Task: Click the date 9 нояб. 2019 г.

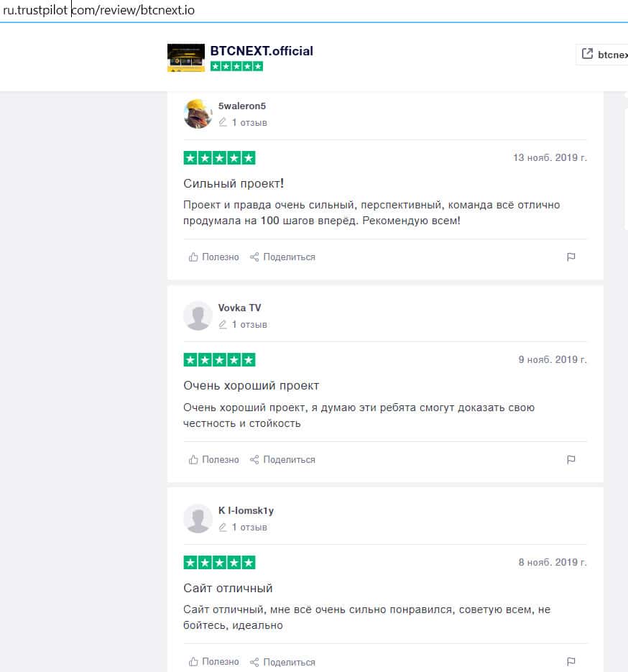Action: coord(552,359)
